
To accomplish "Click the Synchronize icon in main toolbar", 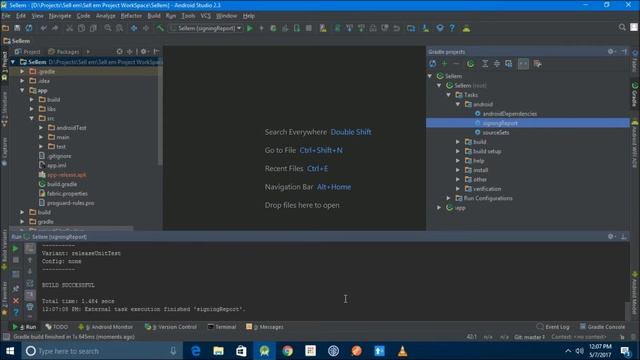I will (x=29, y=28).
